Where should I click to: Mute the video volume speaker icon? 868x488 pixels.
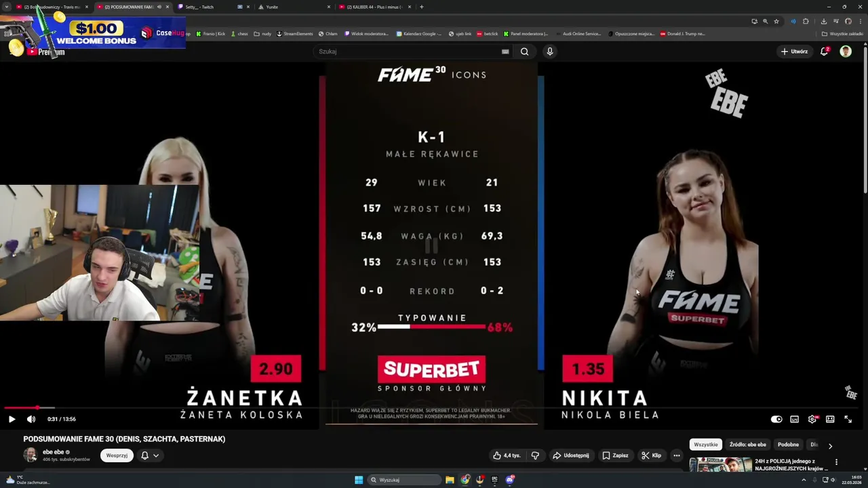31,419
